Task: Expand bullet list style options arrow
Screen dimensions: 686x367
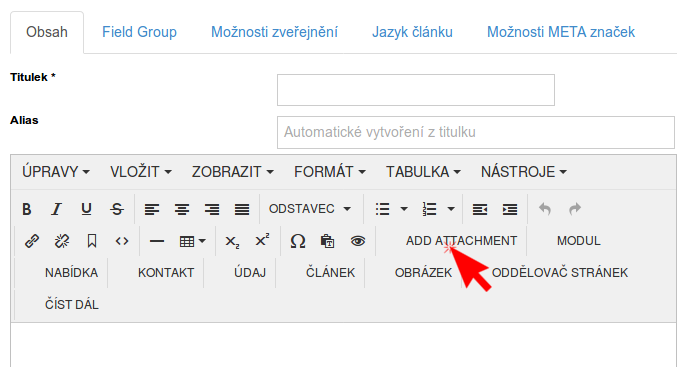Action: coord(404,209)
